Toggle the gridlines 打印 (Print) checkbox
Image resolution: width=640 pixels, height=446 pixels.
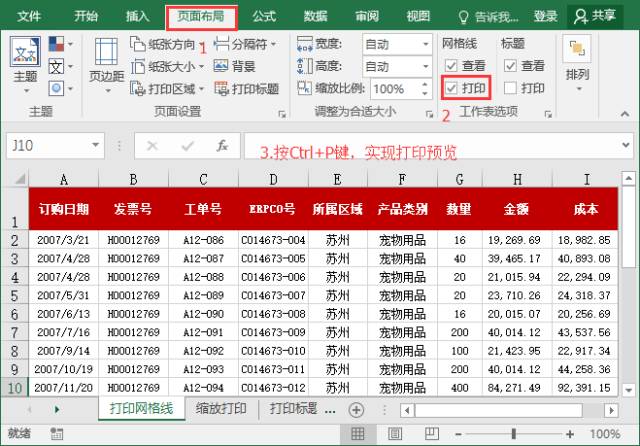(x=452, y=88)
